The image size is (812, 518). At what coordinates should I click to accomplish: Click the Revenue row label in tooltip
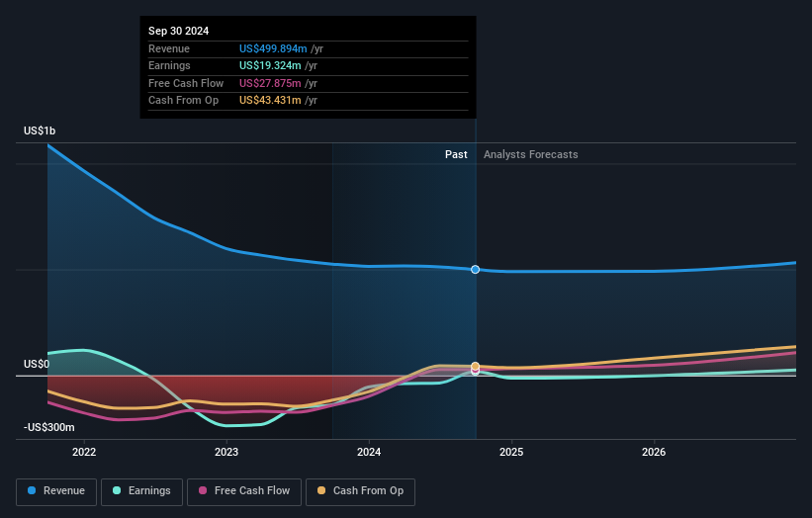(169, 48)
